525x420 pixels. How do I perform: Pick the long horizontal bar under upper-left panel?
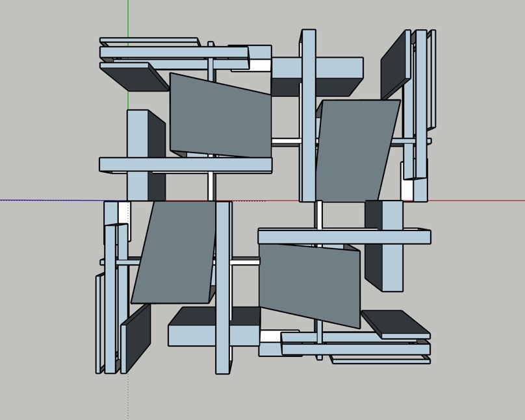185,164
